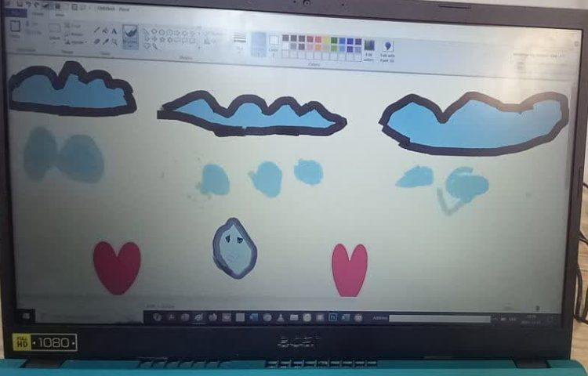Select the Pencil tool
This screenshot has height=376, width=588.
click(96, 31)
